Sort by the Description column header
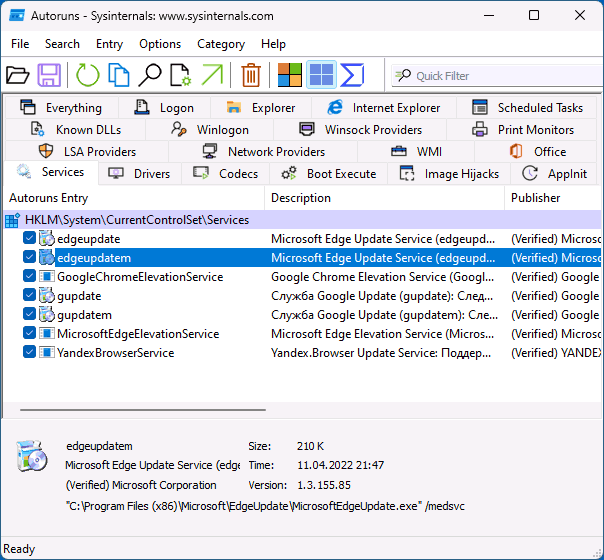Screen dimensions: 604x560 384,198
